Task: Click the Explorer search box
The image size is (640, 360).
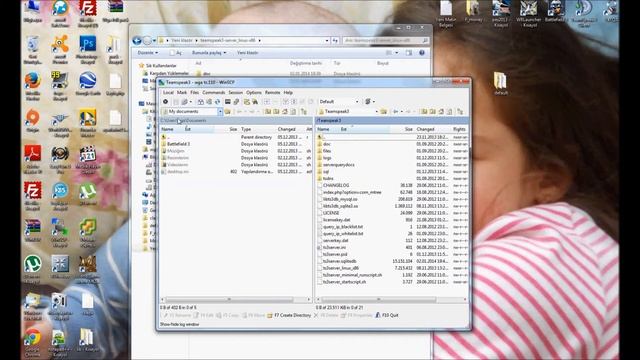Action: click(x=385, y=41)
